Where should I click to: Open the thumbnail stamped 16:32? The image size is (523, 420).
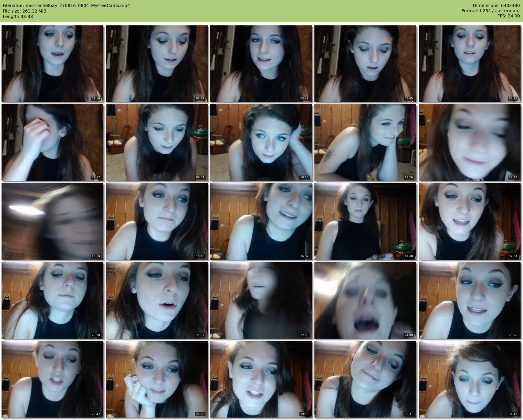pos(261,221)
